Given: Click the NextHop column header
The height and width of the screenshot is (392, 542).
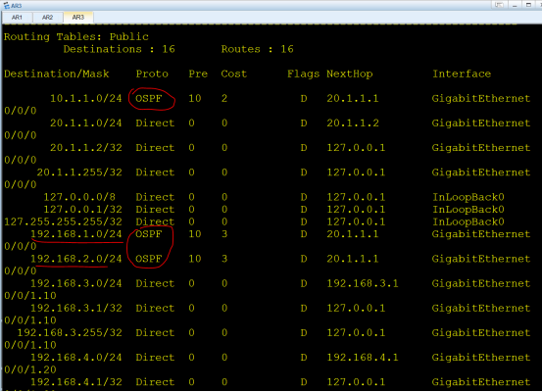Looking at the screenshot, I should (350, 73).
